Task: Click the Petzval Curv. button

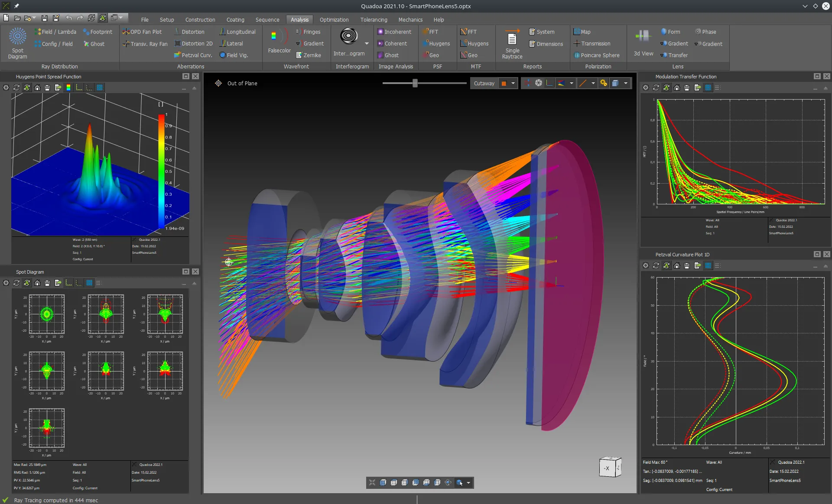Action: 193,55
